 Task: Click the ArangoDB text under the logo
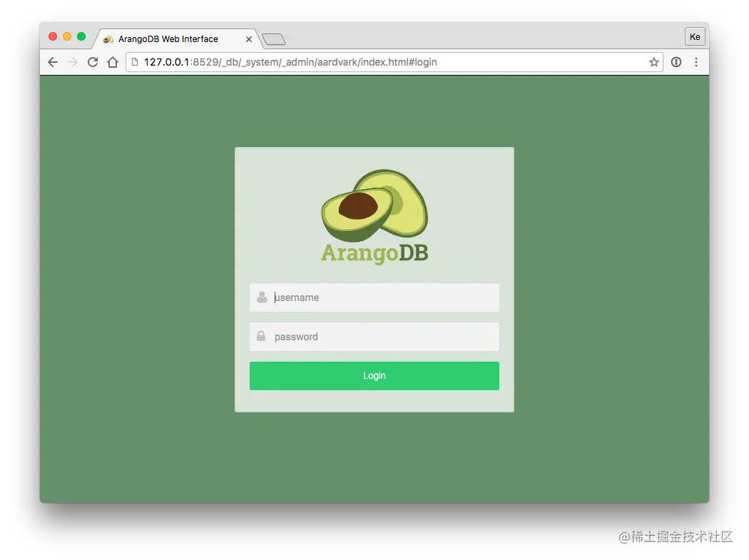click(x=374, y=253)
